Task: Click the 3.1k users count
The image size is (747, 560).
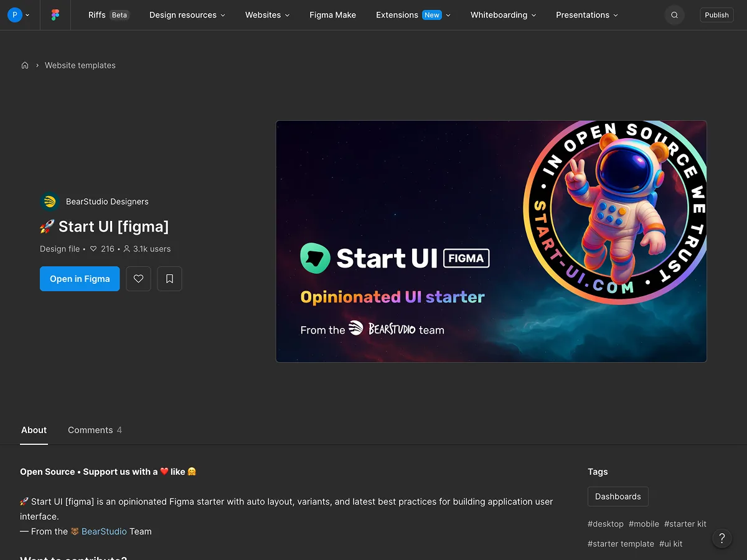Action: click(147, 249)
